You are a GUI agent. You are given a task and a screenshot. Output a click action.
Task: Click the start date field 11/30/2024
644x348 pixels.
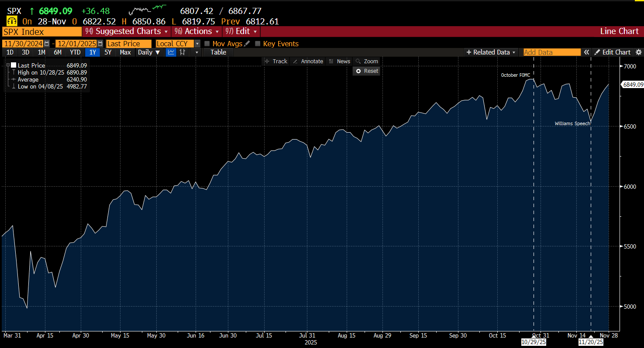[23, 44]
